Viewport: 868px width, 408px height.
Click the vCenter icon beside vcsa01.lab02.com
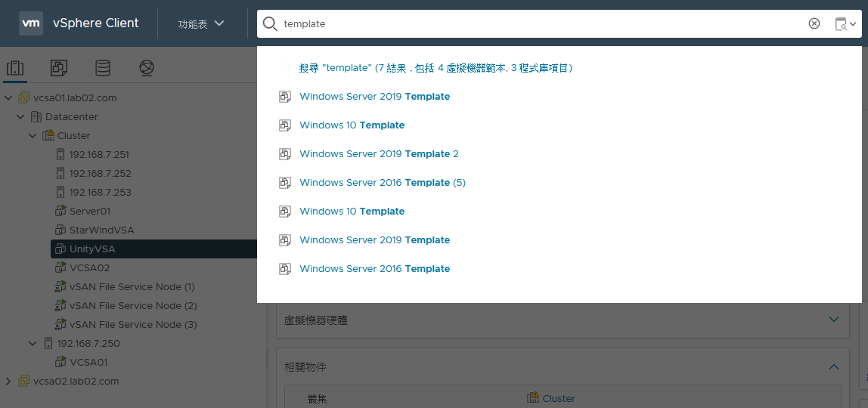pos(23,98)
